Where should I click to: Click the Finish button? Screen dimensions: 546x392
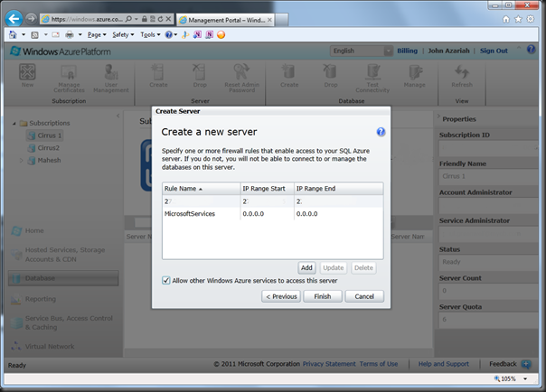point(323,296)
